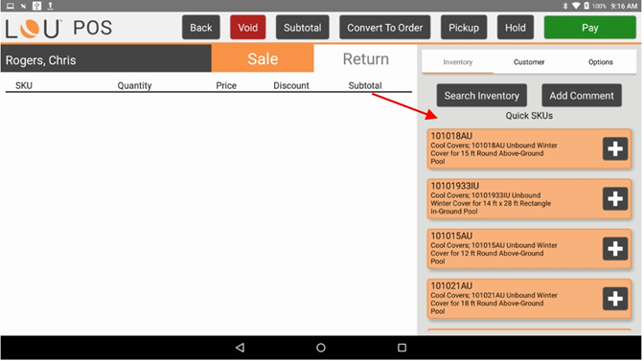Tap the Bluetooth status icon
The width and height of the screenshot is (644, 361).
565,6
